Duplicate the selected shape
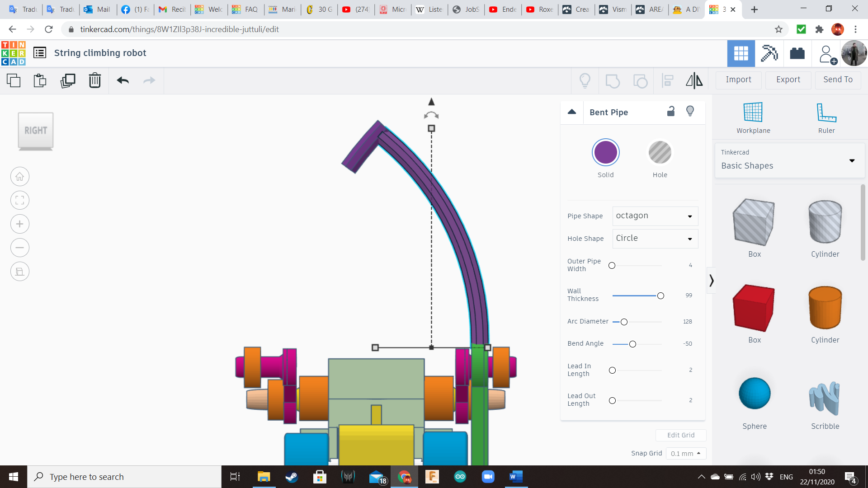868x488 pixels. click(68, 80)
